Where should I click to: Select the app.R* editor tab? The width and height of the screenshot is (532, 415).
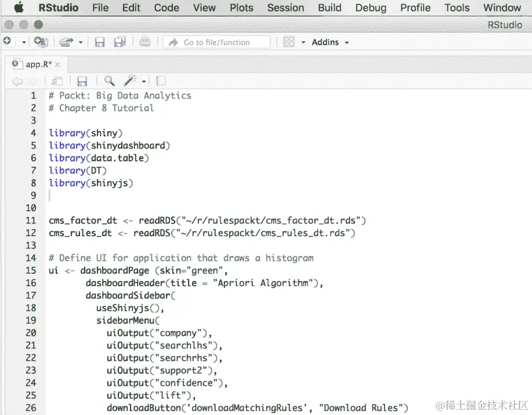(35, 64)
